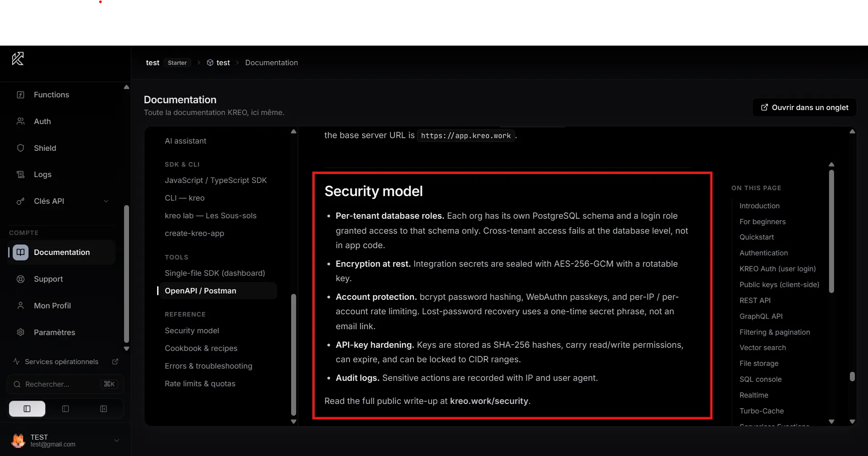Screen dimensions: 868x456
Task: Click the magnifier icon in Rechercher
Action: pyautogui.click(x=17, y=384)
